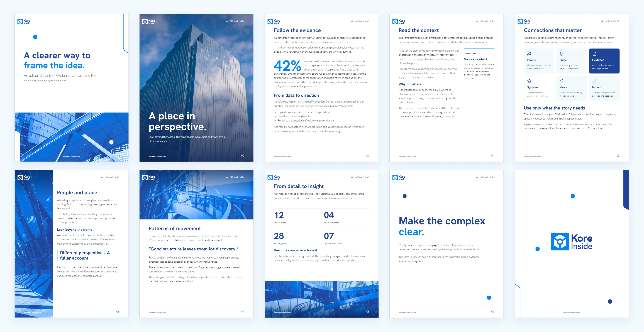644x332 pixels.
Task: Click the Kore Inside logo on the 'Connections that matter' page
Action: click(524, 22)
